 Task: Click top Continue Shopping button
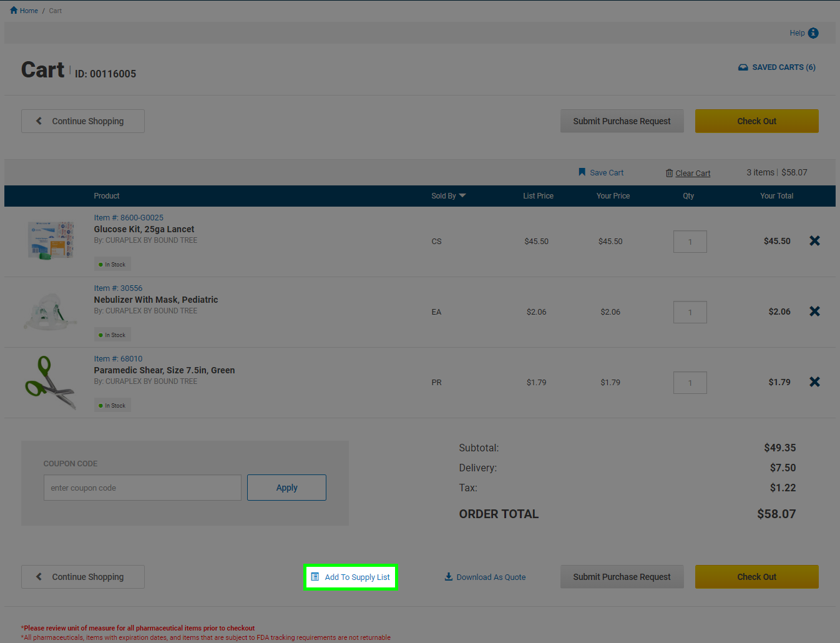(x=83, y=121)
